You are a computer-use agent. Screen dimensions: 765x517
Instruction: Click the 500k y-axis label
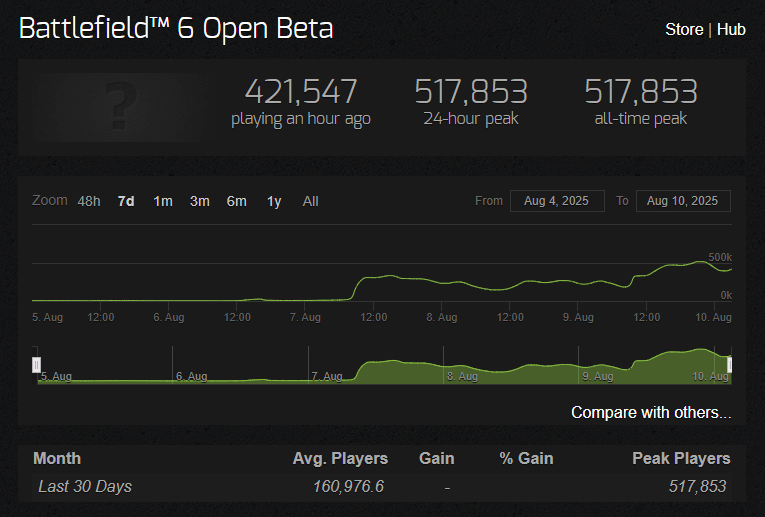720,257
